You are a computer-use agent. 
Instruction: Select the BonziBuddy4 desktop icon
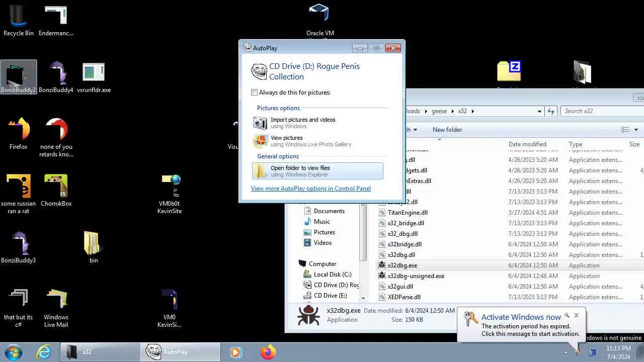(x=56, y=77)
